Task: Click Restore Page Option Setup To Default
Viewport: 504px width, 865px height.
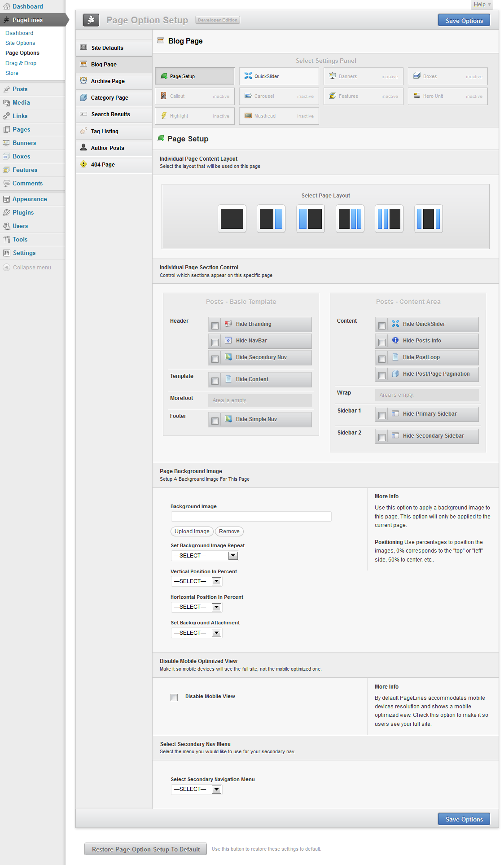Action: tap(145, 849)
